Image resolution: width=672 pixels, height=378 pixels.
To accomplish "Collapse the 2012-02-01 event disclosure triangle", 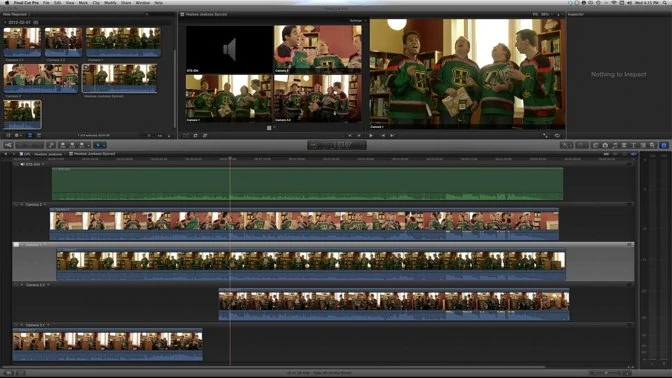I will coord(5,22).
